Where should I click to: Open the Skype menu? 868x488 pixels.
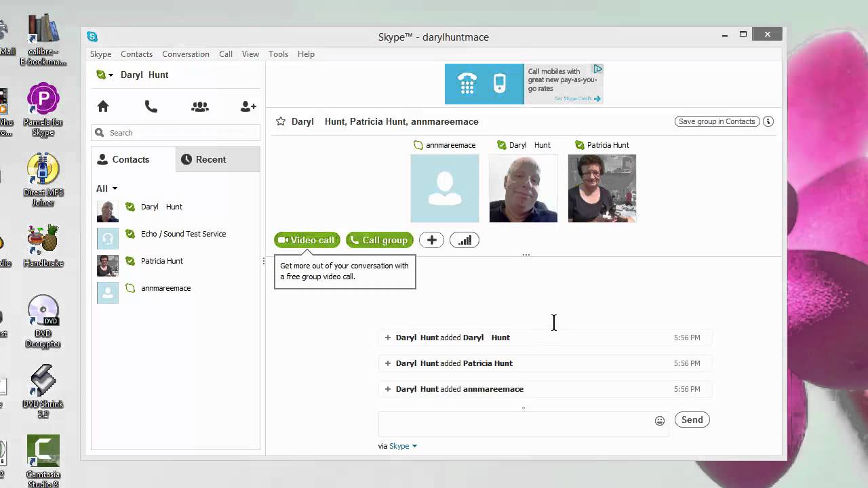tap(100, 54)
